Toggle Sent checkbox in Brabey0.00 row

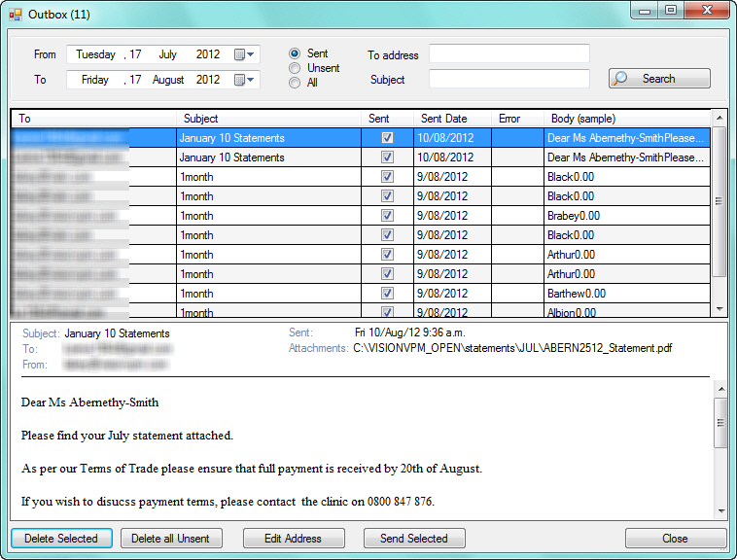(387, 216)
